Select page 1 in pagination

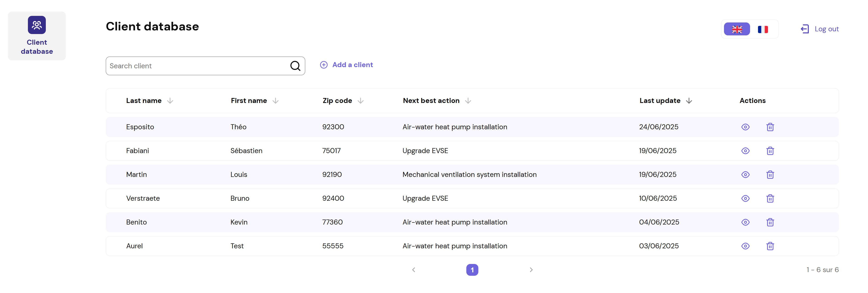click(x=472, y=270)
